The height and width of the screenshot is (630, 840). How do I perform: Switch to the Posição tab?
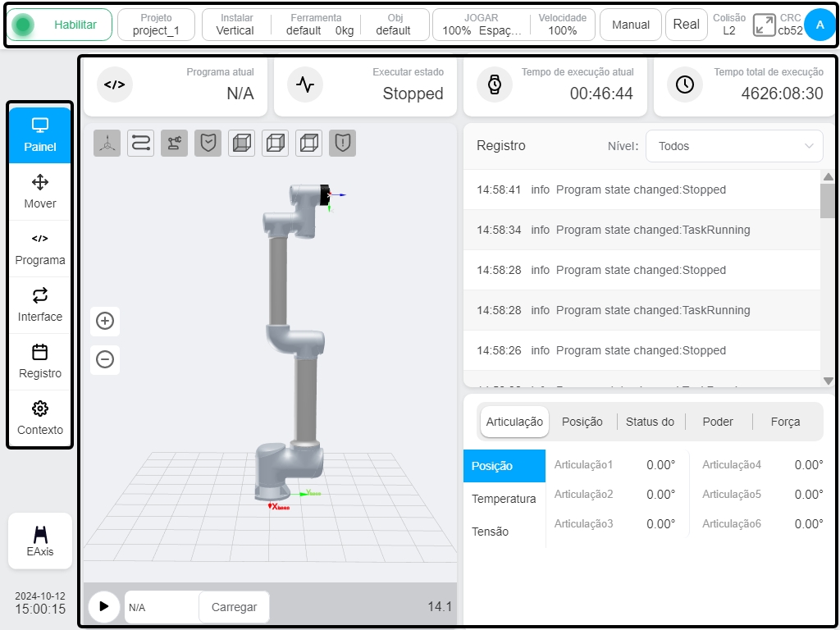pos(582,422)
